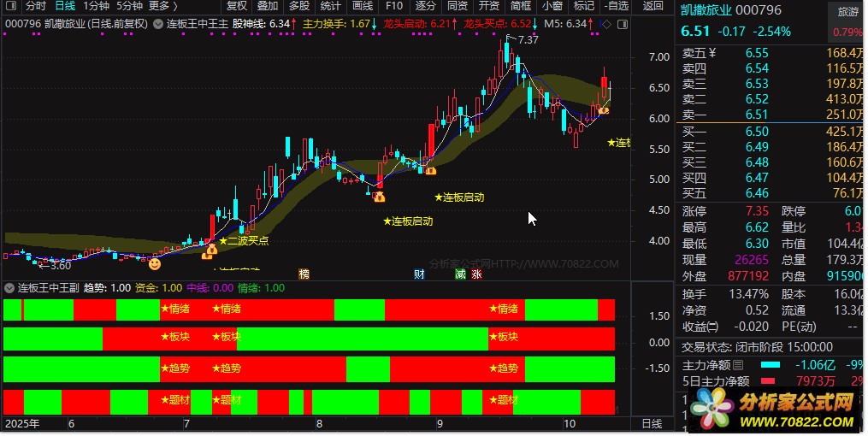The image size is (868, 436).
Task: Open the 多股 multi-stock view
Action: 299,6
